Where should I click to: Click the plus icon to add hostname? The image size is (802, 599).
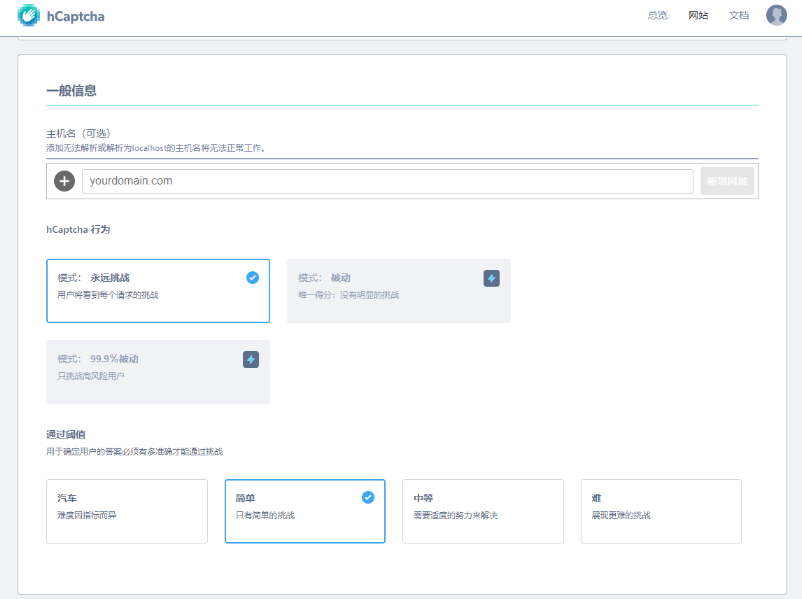point(64,181)
